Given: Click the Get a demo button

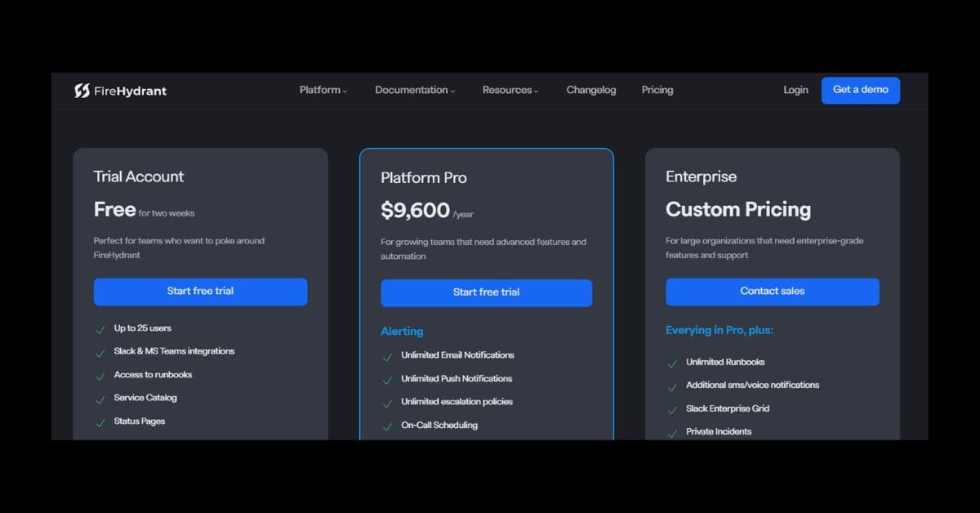Looking at the screenshot, I should coord(861,90).
